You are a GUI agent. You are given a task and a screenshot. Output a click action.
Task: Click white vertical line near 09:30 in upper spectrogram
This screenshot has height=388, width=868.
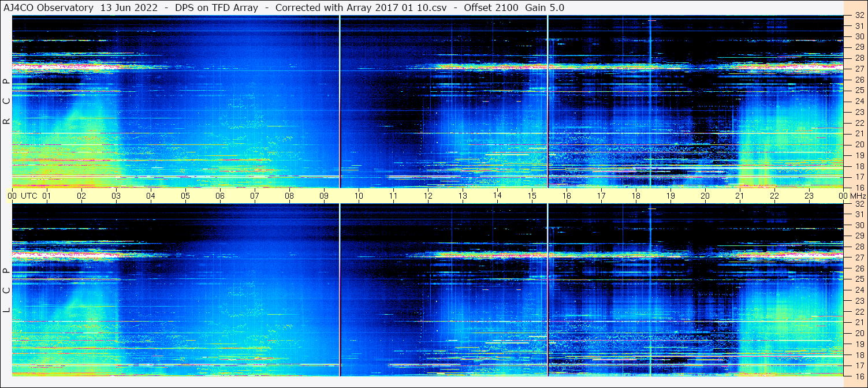(340, 101)
